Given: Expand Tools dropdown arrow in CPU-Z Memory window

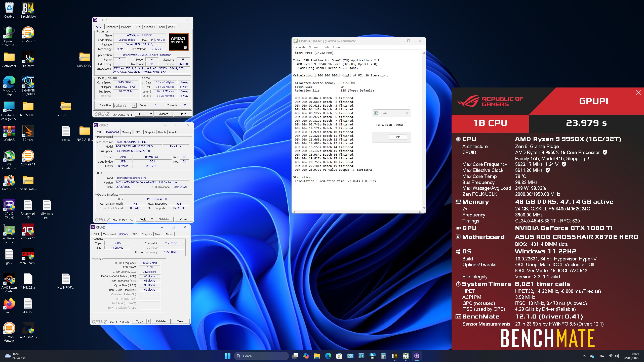Looking at the screenshot, I should pyautogui.click(x=149, y=321).
